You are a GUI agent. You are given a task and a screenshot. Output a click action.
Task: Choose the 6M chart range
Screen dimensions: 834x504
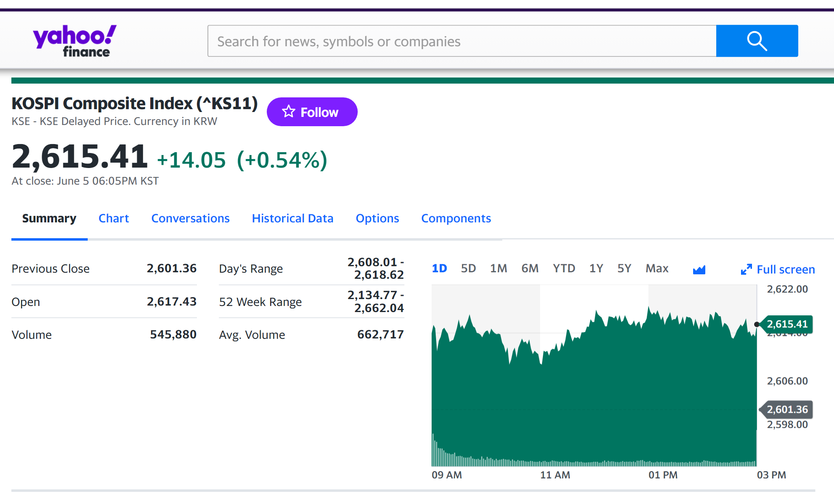tap(530, 268)
